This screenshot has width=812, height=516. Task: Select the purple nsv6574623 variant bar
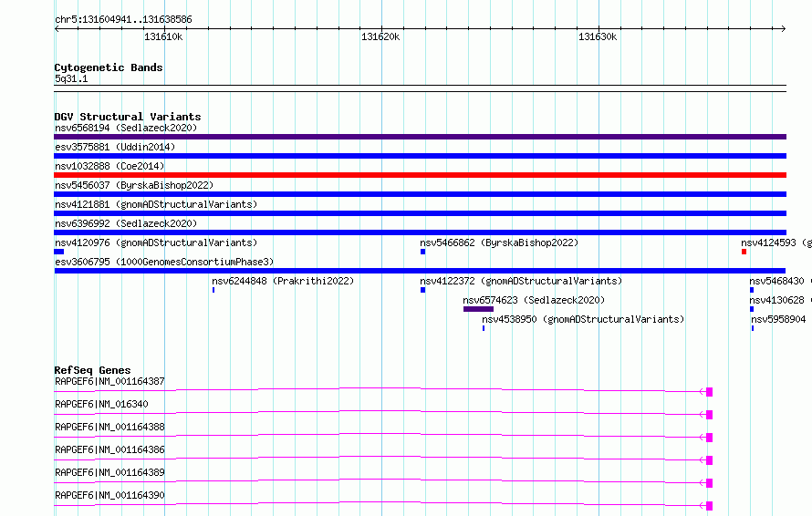pos(478,309)
